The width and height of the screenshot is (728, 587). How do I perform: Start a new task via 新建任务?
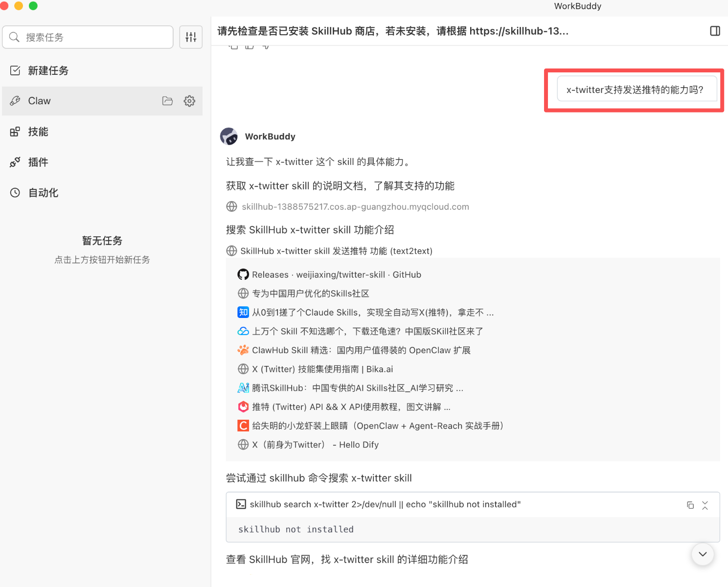(x=102, y=70)
